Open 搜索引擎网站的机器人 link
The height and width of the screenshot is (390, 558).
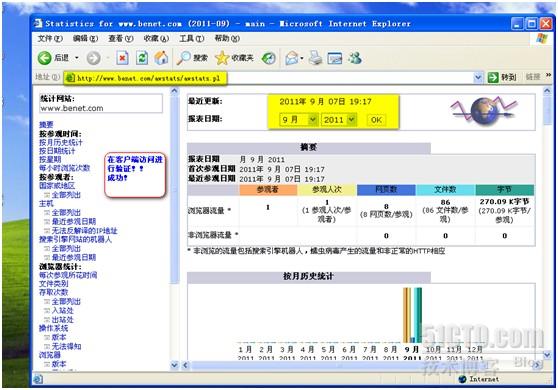(x=75, y=239)
